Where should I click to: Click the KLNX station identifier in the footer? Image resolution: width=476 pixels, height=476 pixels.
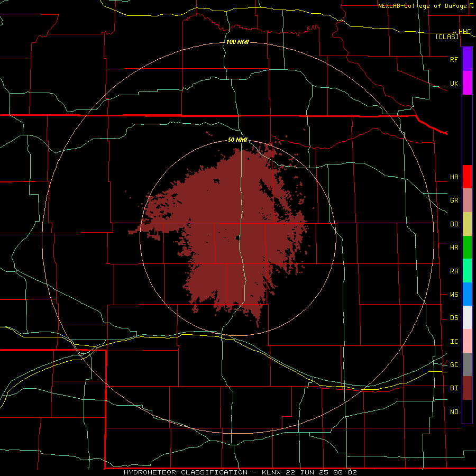point(271,472)
